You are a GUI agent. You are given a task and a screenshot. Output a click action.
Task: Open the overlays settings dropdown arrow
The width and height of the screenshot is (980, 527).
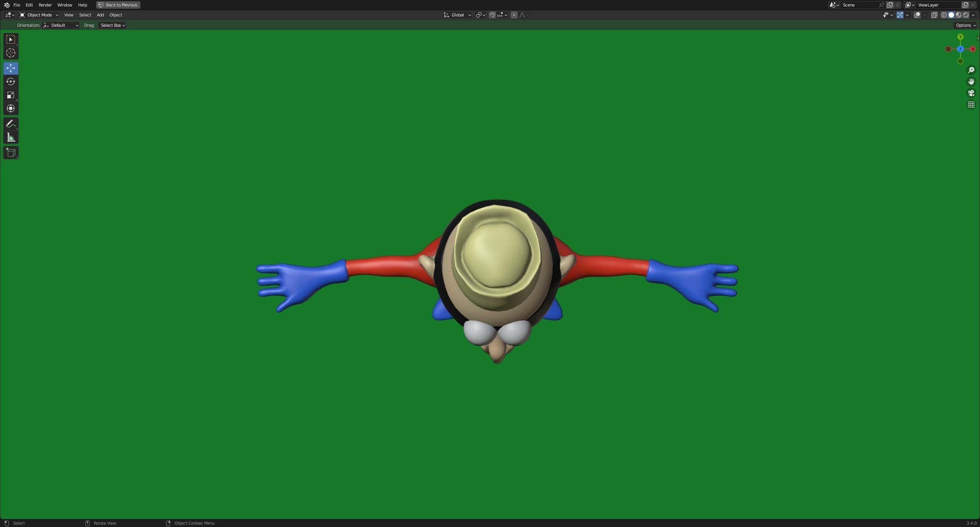pyautogui.click(x=924, y=15)
